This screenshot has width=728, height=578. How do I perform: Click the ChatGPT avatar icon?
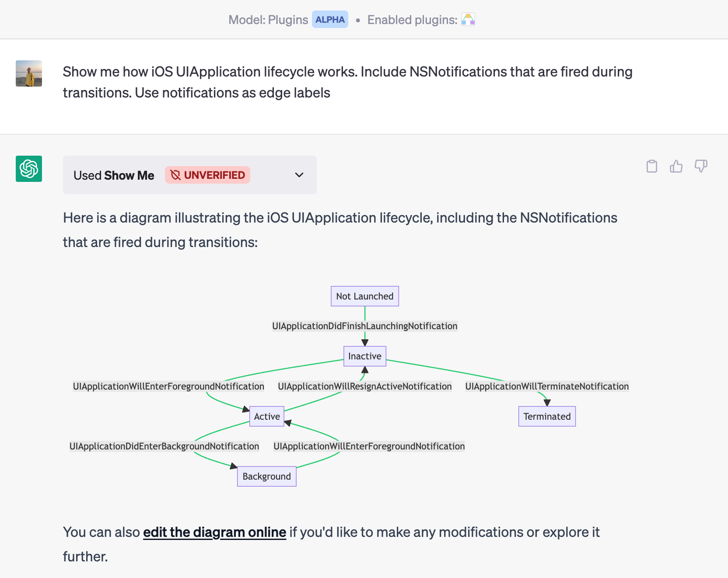click(x=28, y=169)
